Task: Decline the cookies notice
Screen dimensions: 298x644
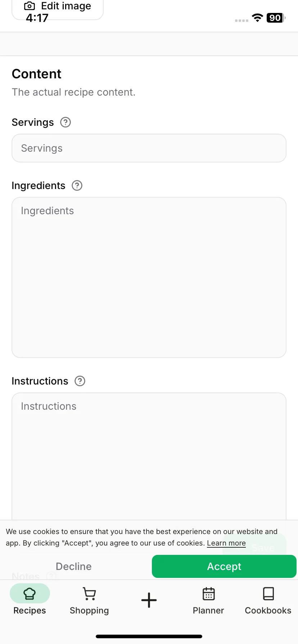Action: click(x=74, y=566)
